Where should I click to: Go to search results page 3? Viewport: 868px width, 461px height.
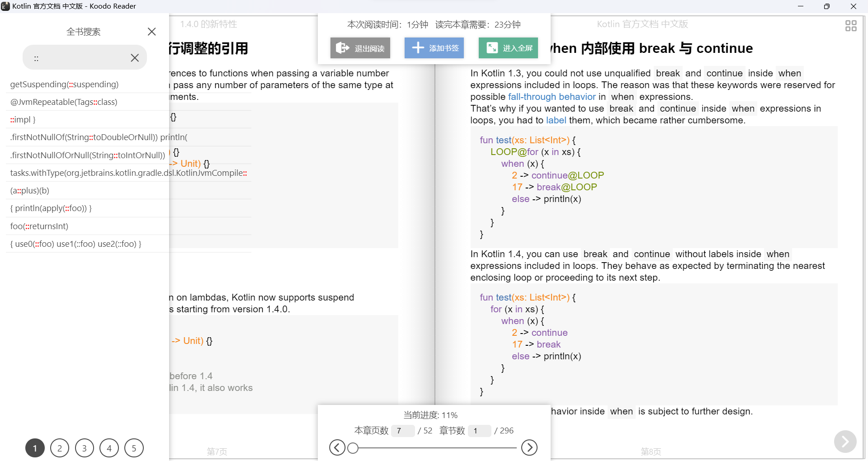point(84,448)
